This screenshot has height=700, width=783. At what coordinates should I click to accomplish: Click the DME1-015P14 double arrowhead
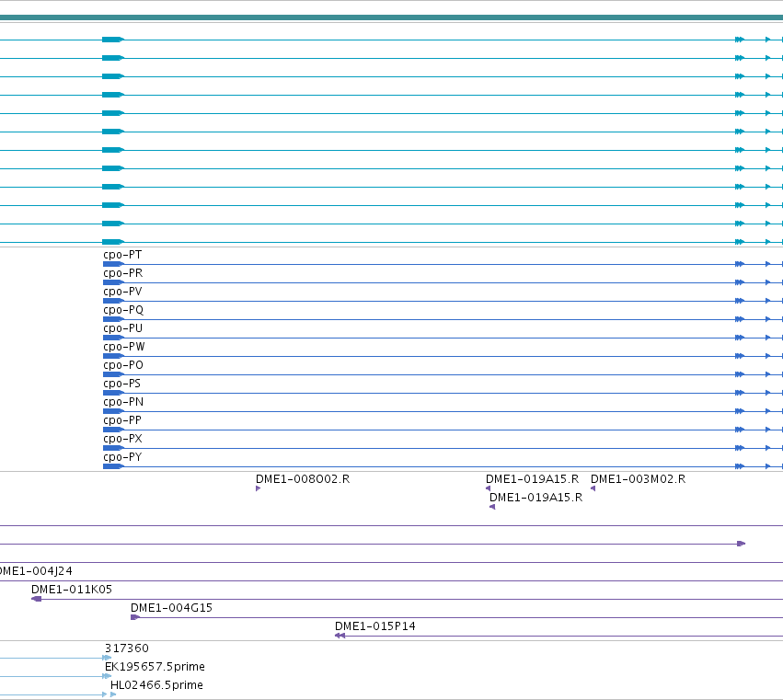[340, 636]
